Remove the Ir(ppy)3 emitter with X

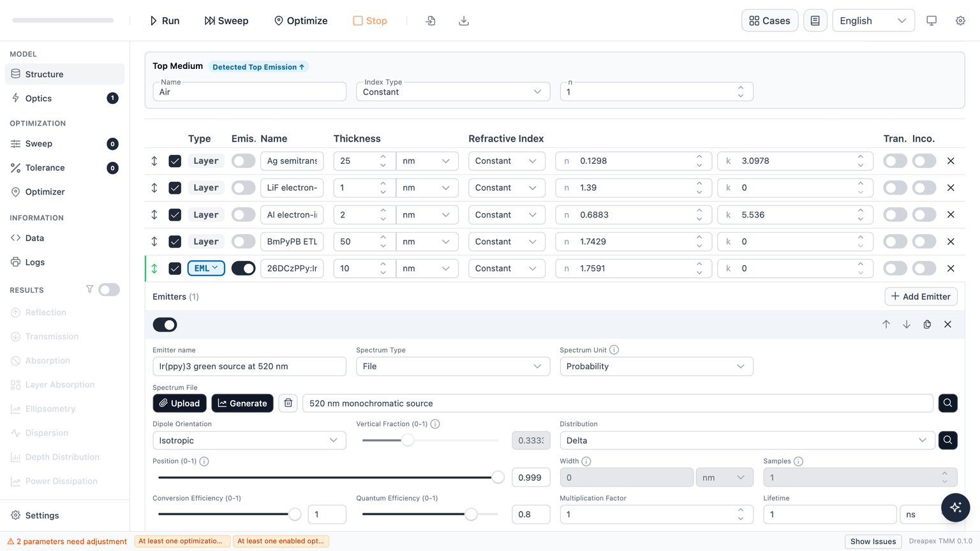pos(947,325)
